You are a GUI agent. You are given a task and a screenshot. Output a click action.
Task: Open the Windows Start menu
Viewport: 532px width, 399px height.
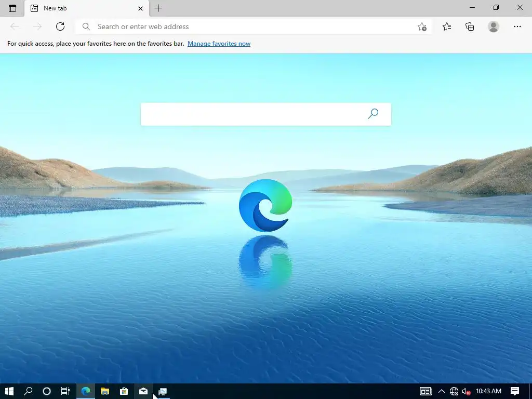9,391
